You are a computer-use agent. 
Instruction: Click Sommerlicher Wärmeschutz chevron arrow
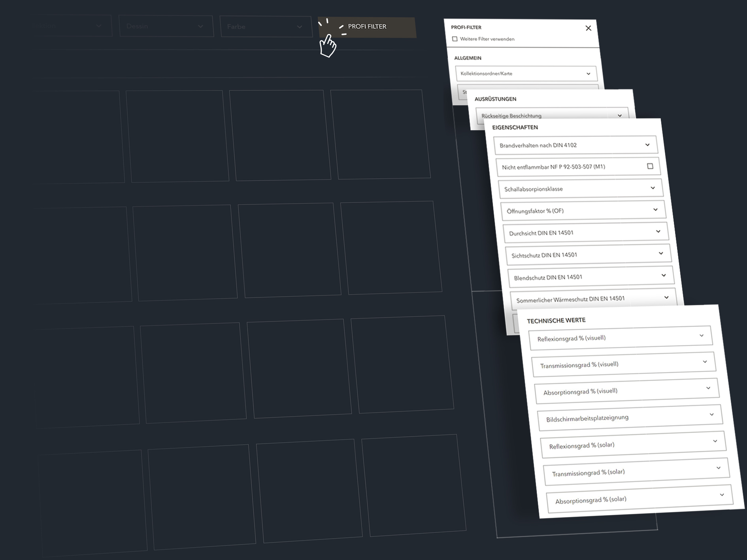point(666,298)
